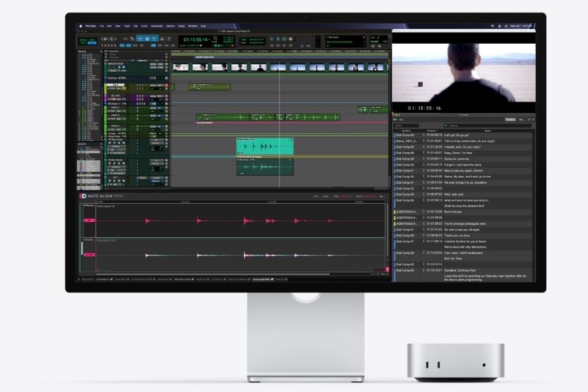
Task: Select the dark green FS Rec Room clip below the teal clip
Action: (x=265, y=167)
